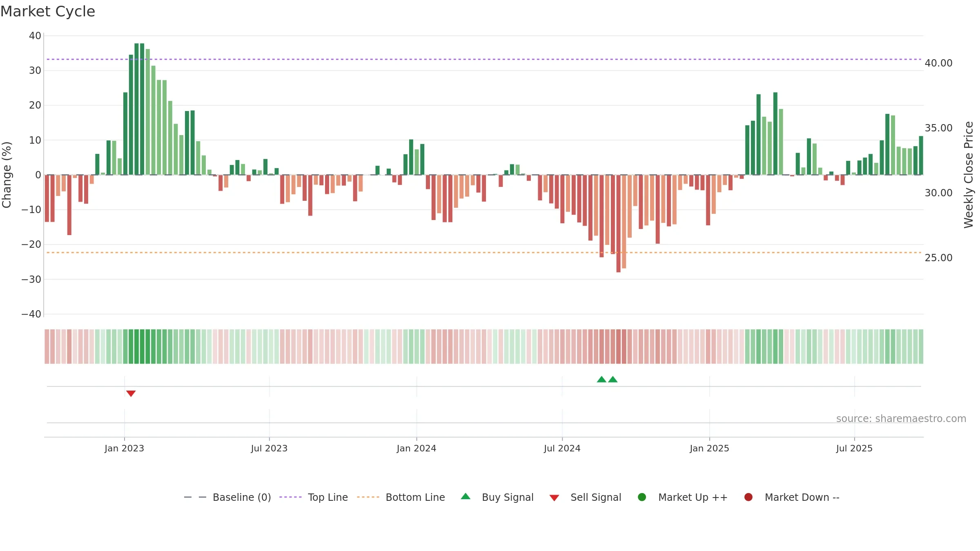Image resolution: width=980 pixels, height=551 pixels.
Task: Click the red sell signal marker near Jan 2023
Action: 131,393
